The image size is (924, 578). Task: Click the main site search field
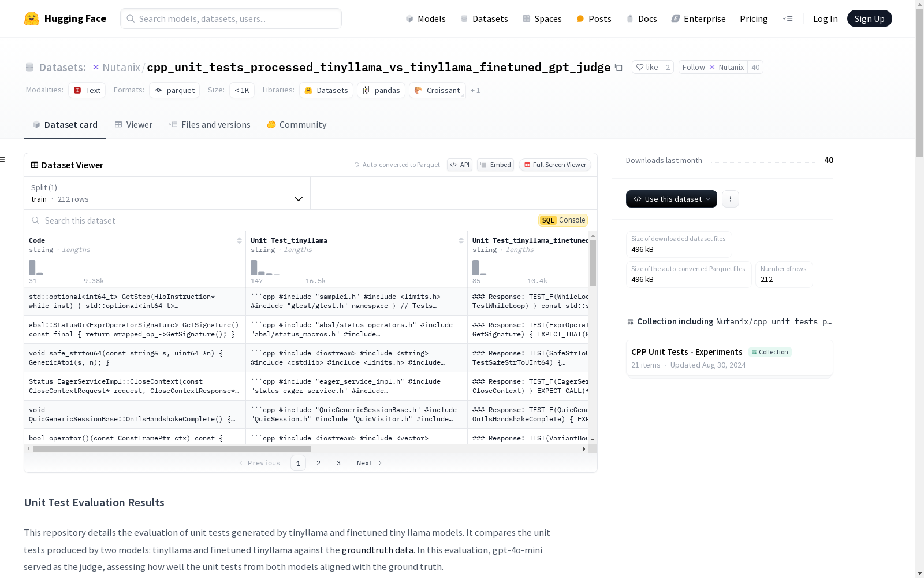(x=231, y=18)
